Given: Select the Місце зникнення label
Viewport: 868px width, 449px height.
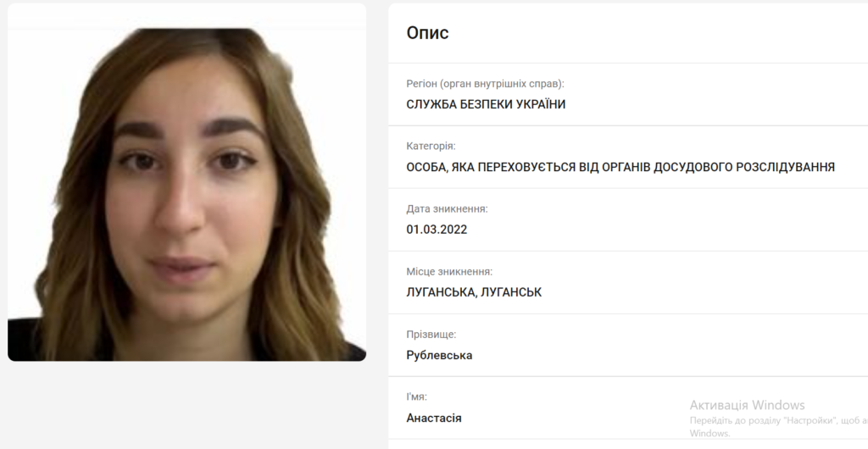Looking at the screenshot, I should tap(449, 272).
